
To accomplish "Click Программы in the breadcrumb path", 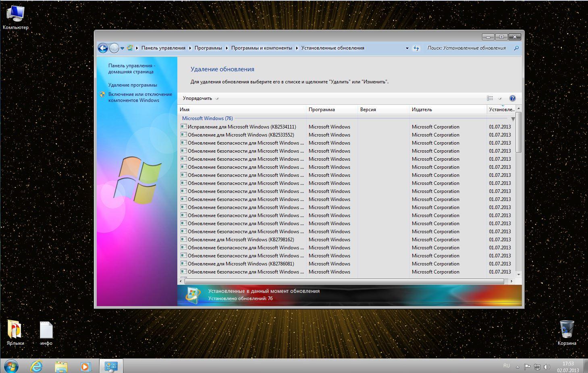I will (208, 48).
